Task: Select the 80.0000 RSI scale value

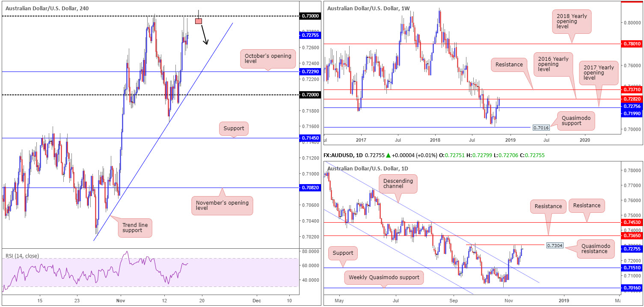Action: click(x=310, y=251)
